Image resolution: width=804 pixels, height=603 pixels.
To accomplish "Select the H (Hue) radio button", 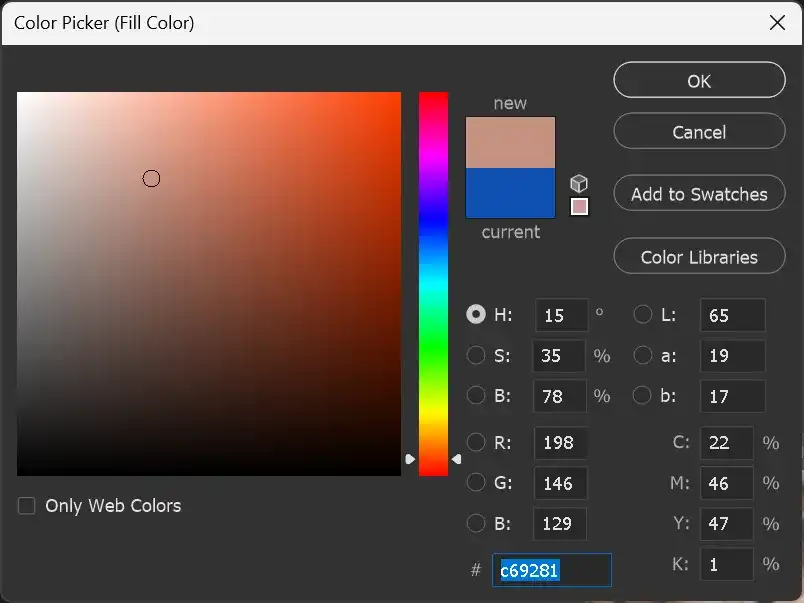I will pyautogui.click(x=476, y=314).
